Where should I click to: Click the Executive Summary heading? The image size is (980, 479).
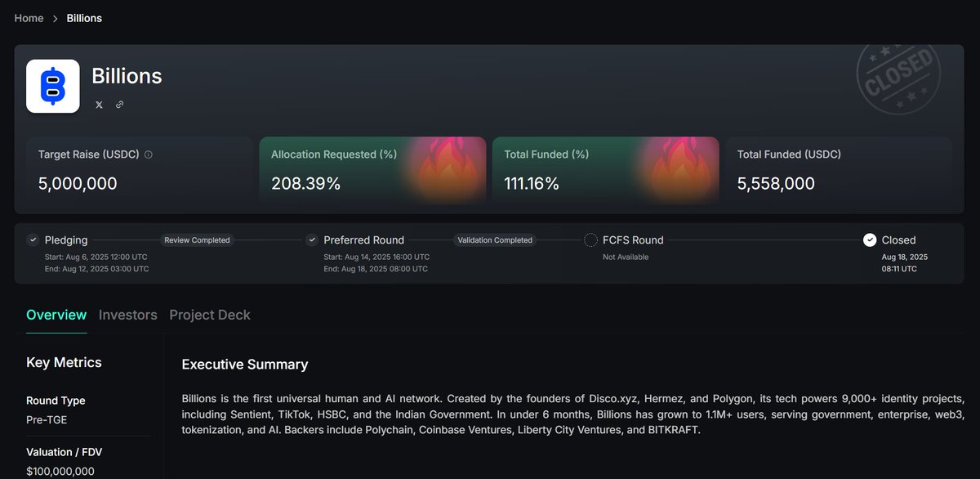pos(245,364)
